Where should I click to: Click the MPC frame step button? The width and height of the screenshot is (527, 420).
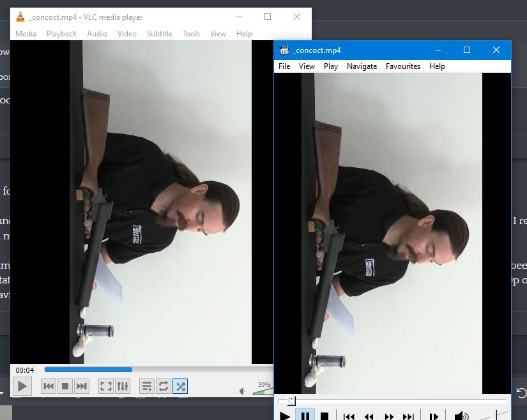[434, 417]
